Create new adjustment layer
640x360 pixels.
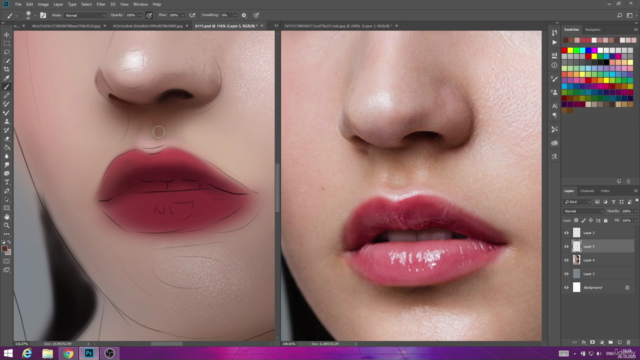point(602,342)
